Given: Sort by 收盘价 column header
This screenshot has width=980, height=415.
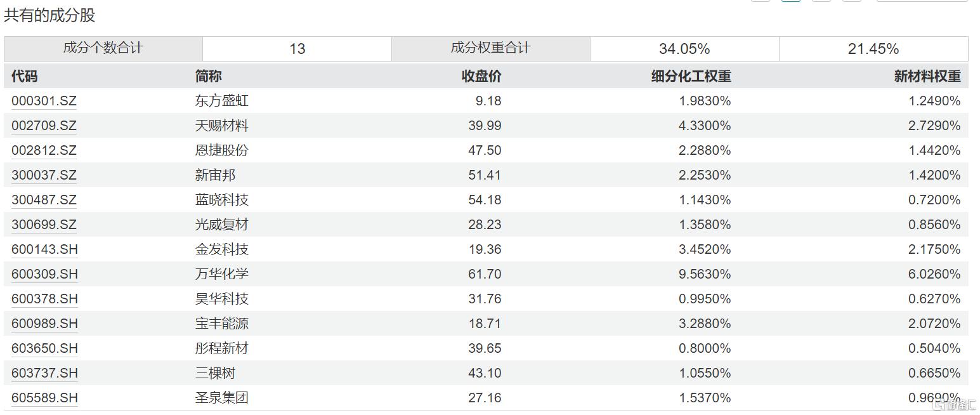Looking at the screenshot, I should pyautogui.click(x=481, y=76).
